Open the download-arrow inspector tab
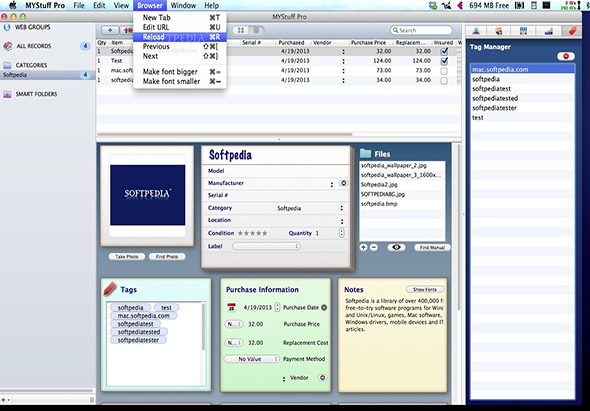The image size is (590, 411). pyautogui.click(x=477, y=31)
